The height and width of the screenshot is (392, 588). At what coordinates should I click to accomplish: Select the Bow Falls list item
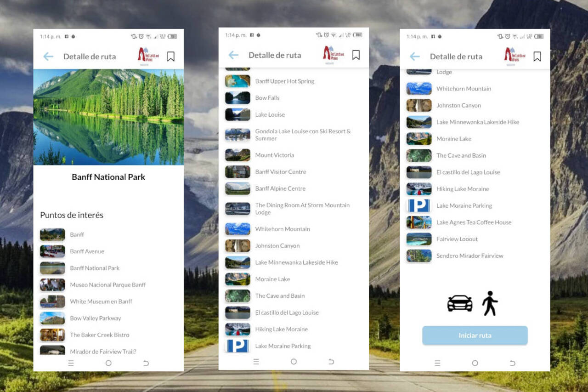[267, 98]
